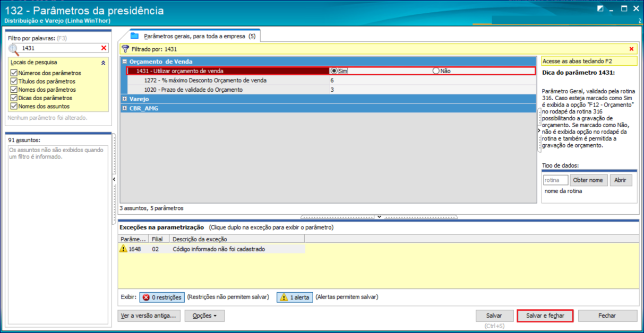Collapse the 'Locais de pesquisa' panel chevrons
Image resolution: width=644 pixels, height=333 pixels.
[x=103, y=63]
